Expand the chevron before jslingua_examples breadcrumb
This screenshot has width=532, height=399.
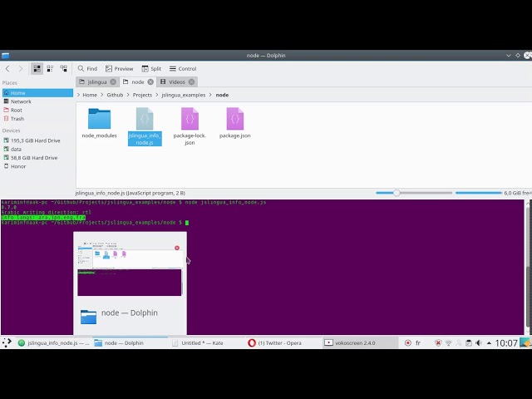(157, 95)
